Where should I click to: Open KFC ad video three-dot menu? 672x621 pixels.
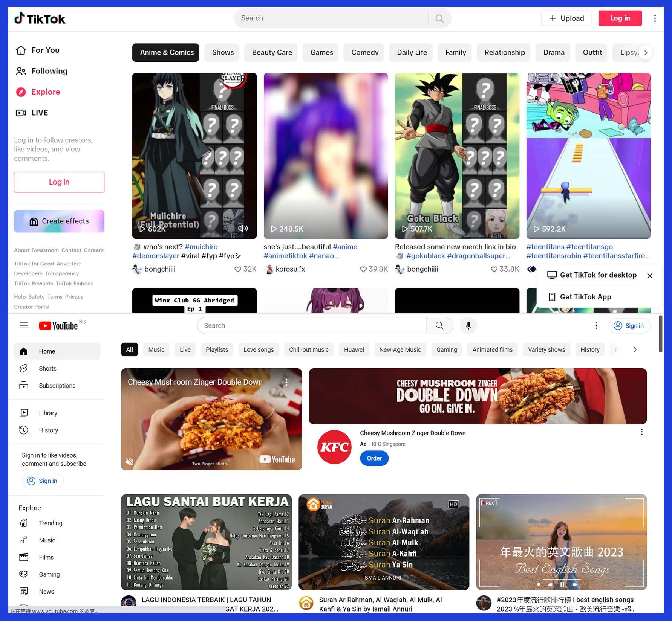[x=286, y=382]
